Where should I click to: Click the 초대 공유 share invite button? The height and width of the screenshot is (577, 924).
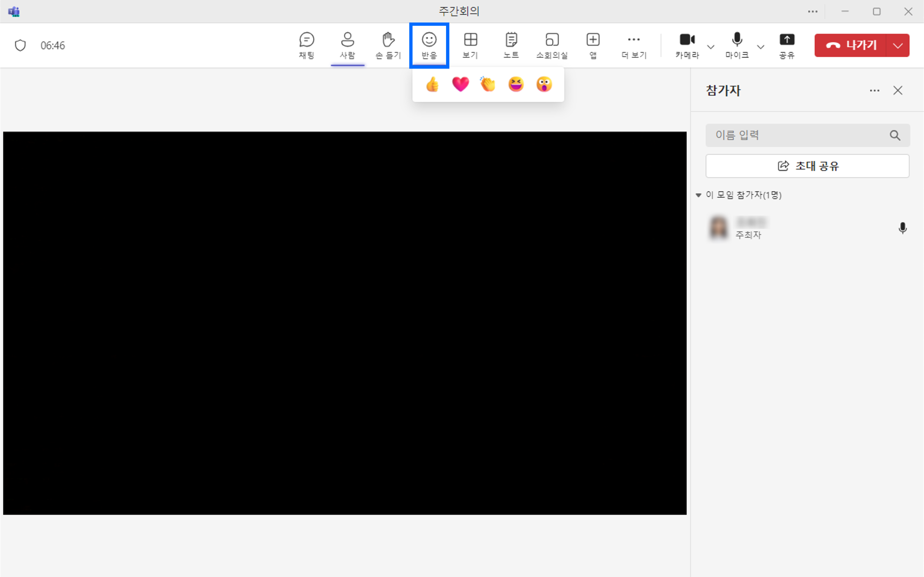(x=807, y=166)
